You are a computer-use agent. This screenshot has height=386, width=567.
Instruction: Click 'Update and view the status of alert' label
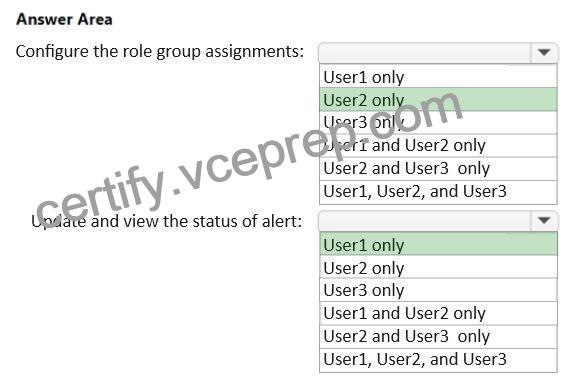(166, 221)
